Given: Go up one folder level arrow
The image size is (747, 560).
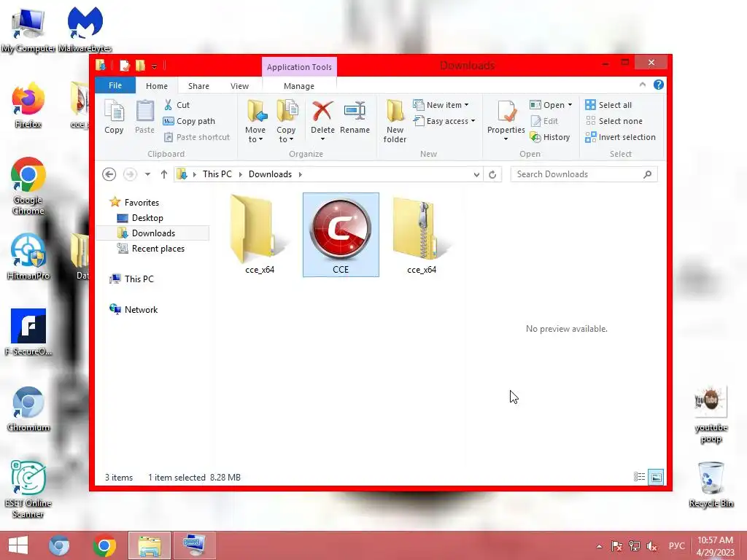Looking at the screenshot, I should tap(164, 174).
